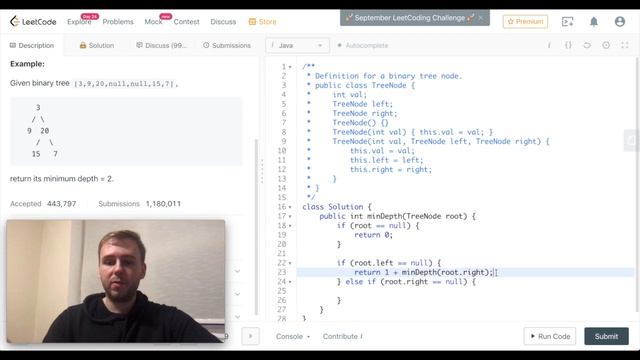Image resolution: width=640 pixels, height=360 pixels.
Task: Click the array text [3,9,20,null,null,15,7]
Action: pos(124,84)
